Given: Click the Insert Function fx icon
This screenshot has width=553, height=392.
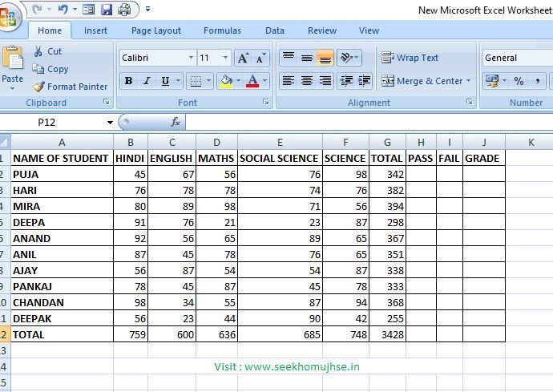Looking at the screenshot, I should (x=176, y=122).
